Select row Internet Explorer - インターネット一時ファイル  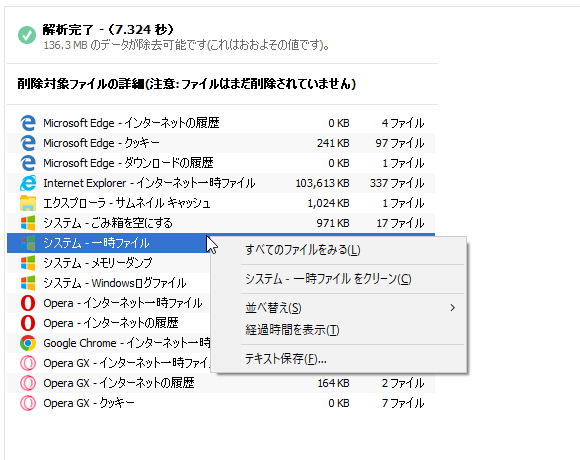pos(221,183)
